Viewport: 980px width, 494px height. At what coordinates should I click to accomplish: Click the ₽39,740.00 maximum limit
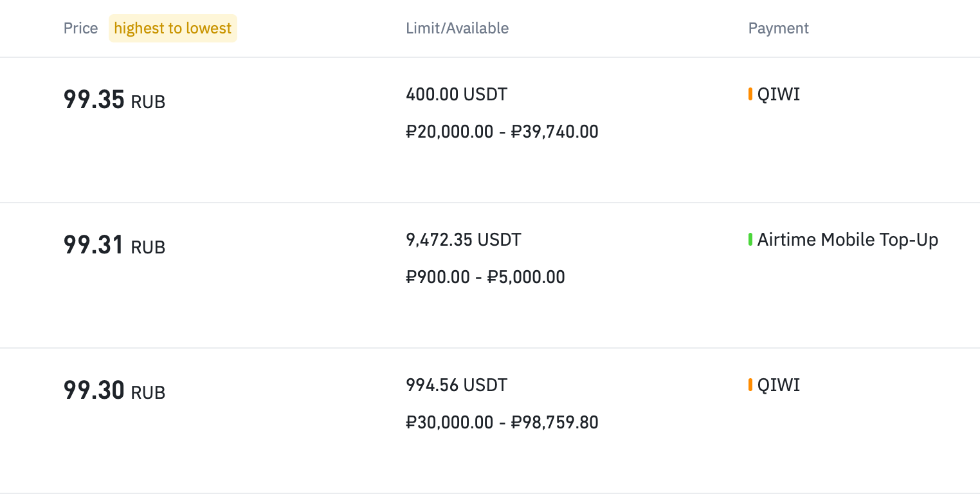[x=555, y=132]
